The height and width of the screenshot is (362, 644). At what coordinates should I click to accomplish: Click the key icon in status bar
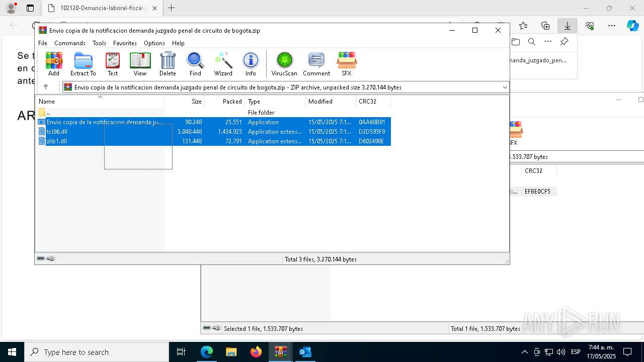click(50, 259)
